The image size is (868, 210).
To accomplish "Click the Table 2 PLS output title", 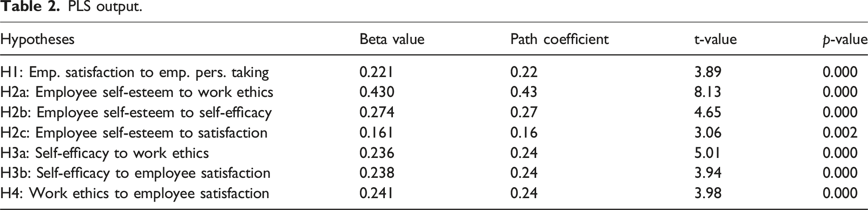I will click(71, 7).
